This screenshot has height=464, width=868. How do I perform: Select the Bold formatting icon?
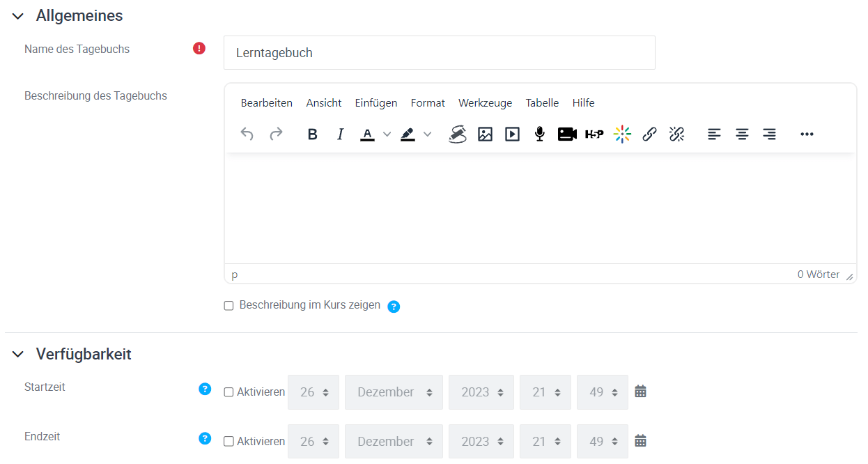coord(312,134)
